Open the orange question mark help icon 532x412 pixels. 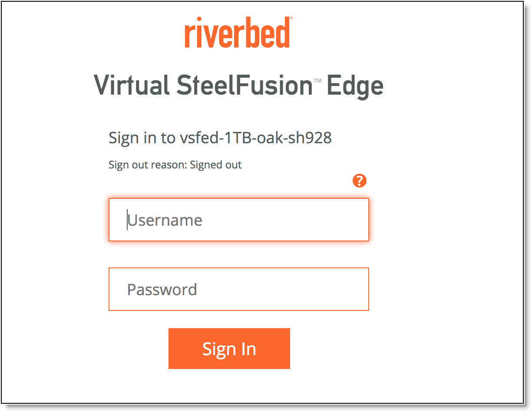pos(360,181)
